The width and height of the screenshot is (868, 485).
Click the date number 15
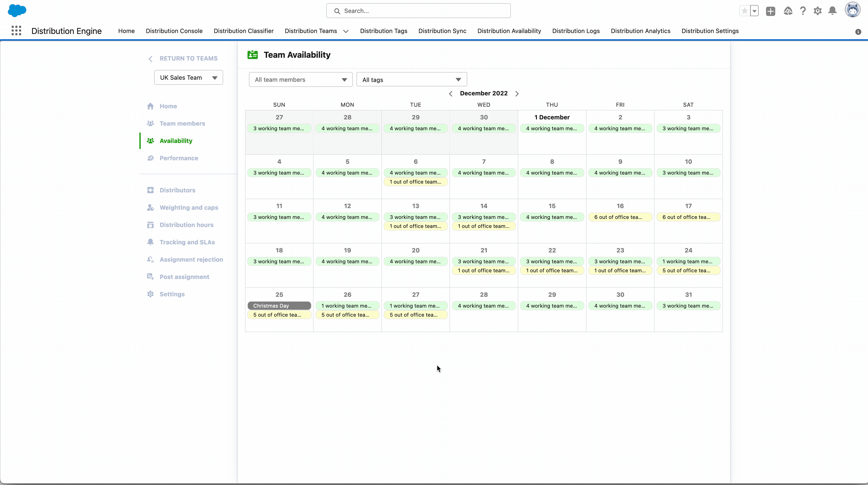(552, 206)
